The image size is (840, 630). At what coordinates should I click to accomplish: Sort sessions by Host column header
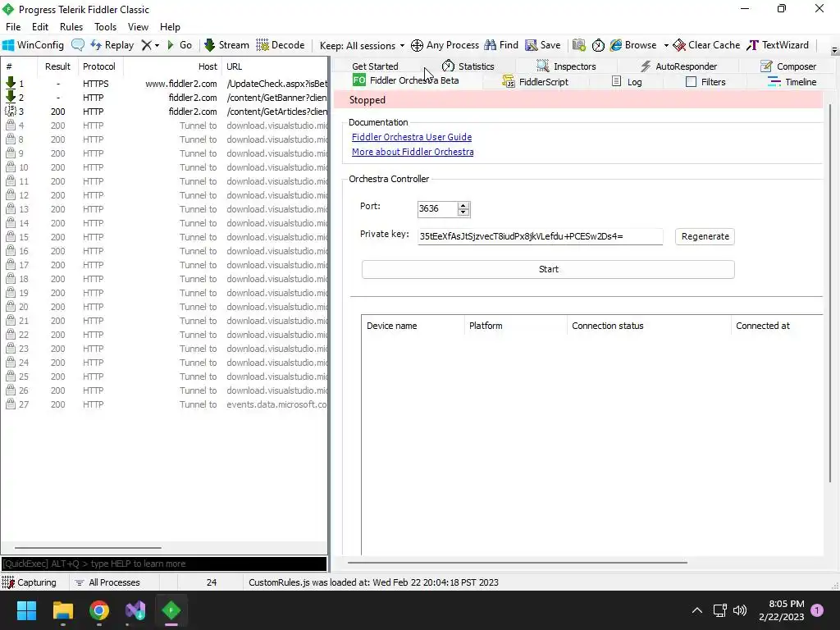[x=172, y=66]
